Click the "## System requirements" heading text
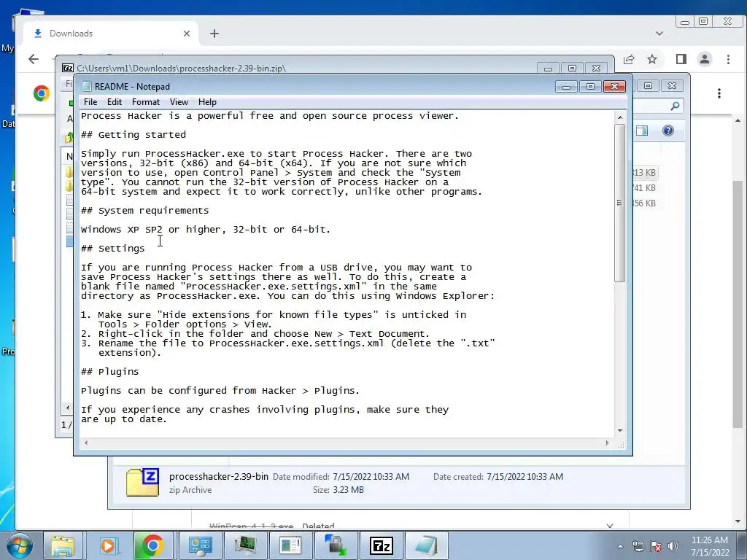The height and width of the screenshot is (560, 747). tap(145, 211)
